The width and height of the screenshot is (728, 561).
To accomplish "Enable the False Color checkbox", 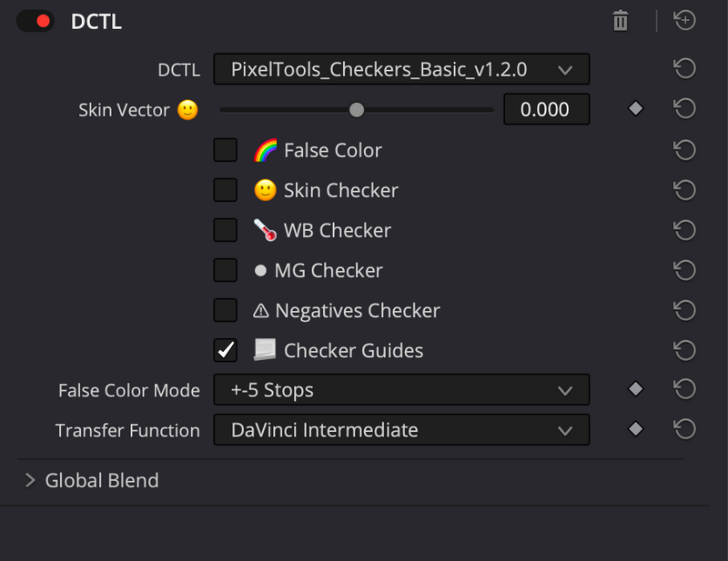I will 225,149.
